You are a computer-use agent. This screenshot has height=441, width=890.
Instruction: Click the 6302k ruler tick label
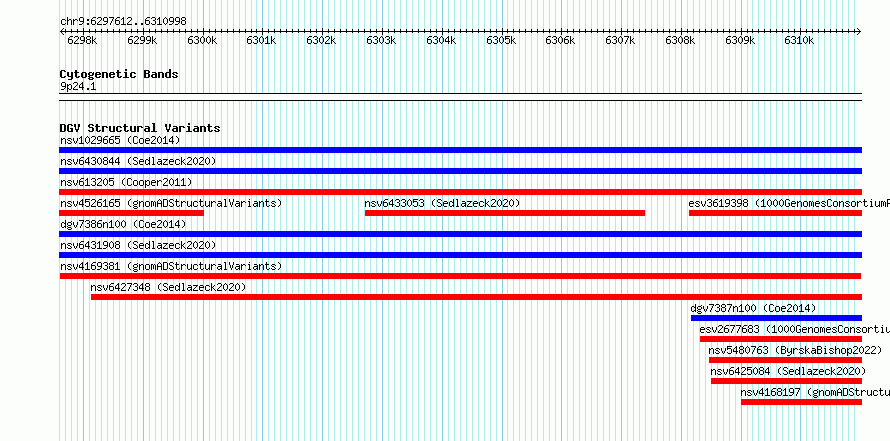point(321,40)
